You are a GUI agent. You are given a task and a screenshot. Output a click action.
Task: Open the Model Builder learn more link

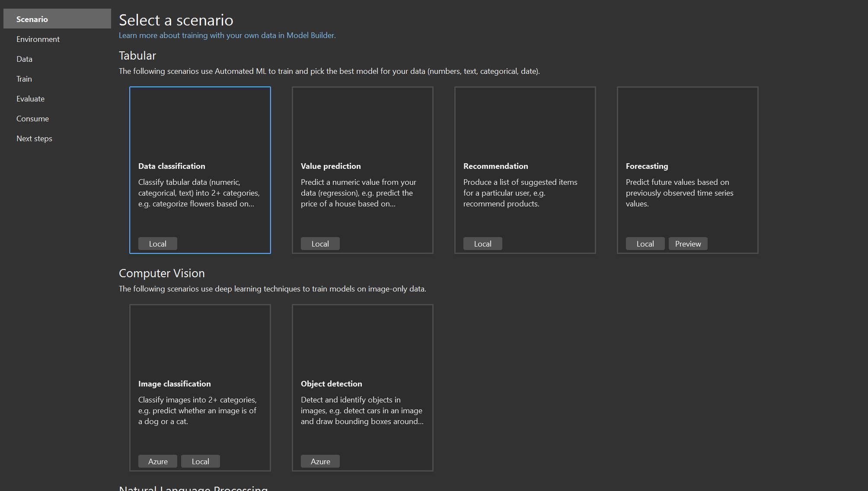click(228, 35)
